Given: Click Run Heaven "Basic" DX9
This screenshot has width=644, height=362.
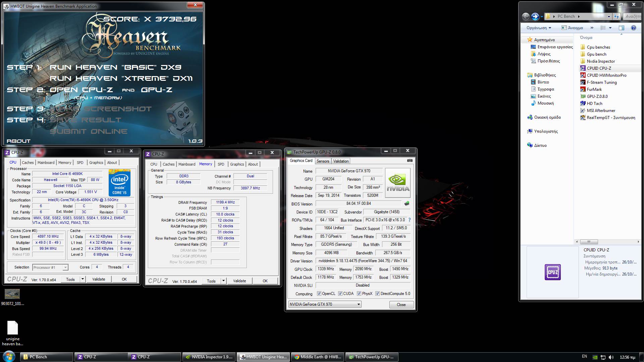Looking at the screenshot, I should click(x=115, y=67).
